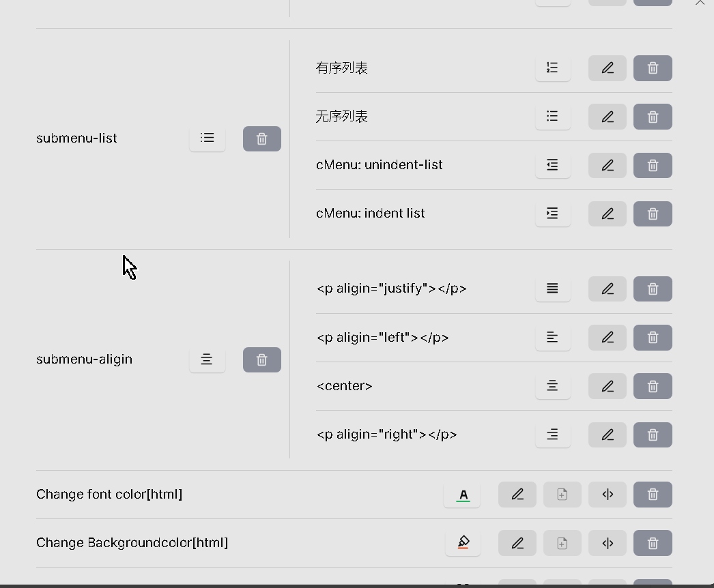Image resolution: width=714 pixels, height=588 pixels.
Task: Click the left-align icon button
Action: tap(552, 338)
